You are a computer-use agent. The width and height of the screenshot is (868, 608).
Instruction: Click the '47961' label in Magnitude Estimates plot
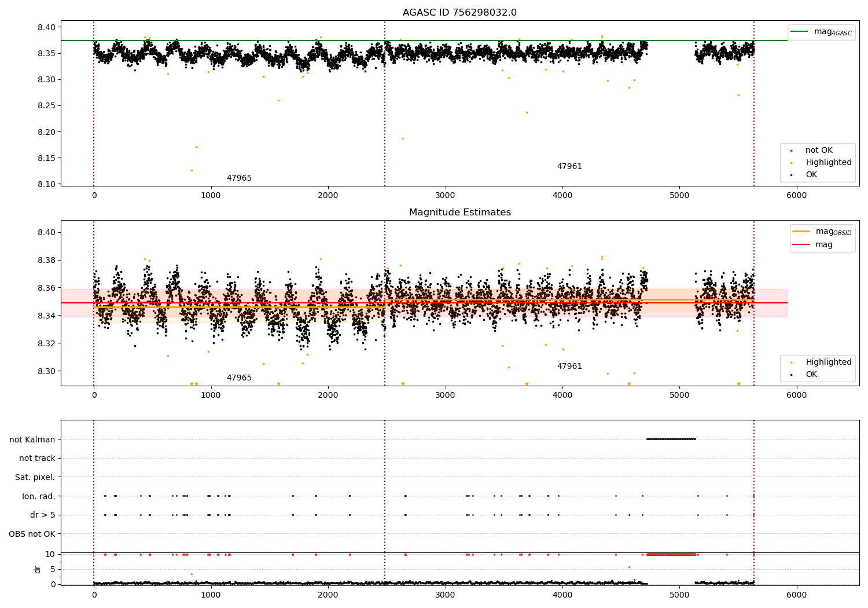pos(569,367)
